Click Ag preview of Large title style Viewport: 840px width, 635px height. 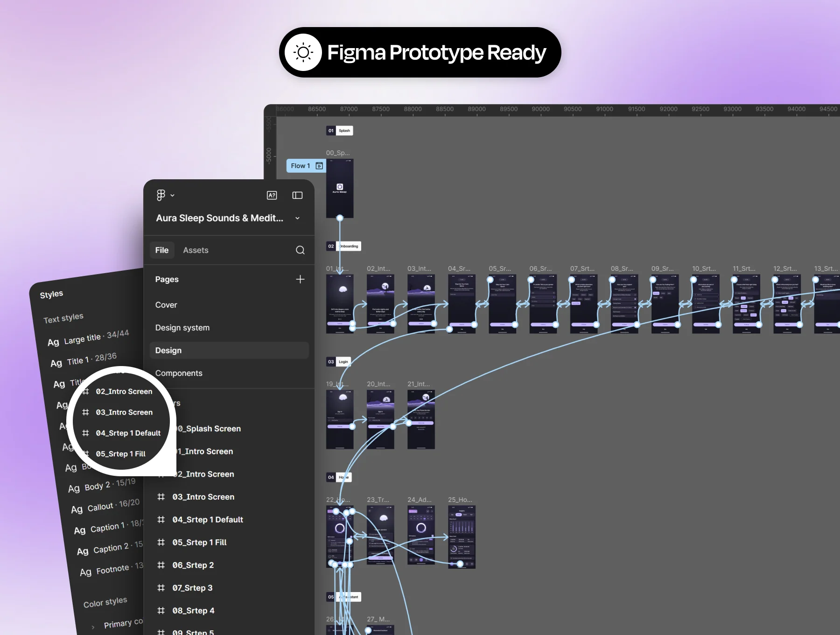[54, 342]
